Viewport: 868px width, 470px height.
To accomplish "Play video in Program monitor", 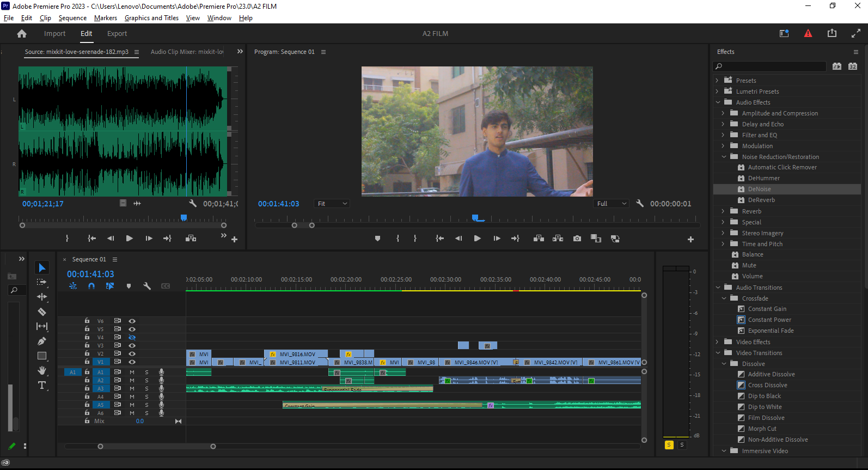I will (477, 239).
